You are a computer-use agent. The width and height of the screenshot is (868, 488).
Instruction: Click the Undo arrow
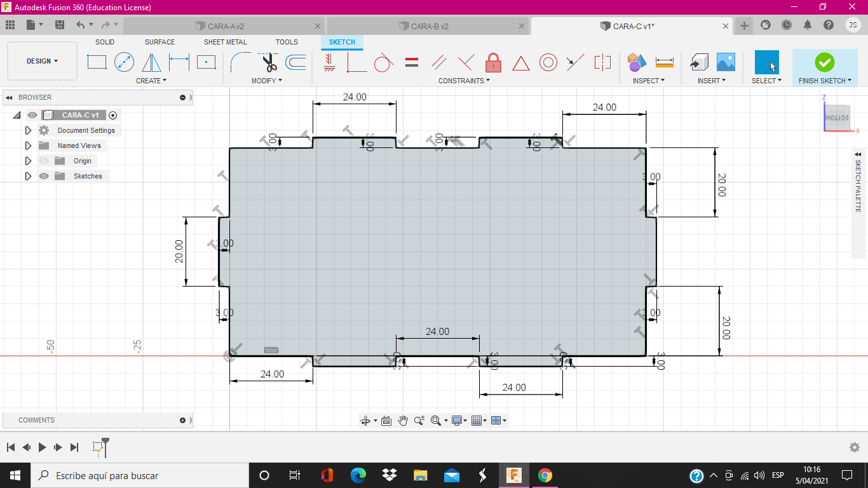pyautogui.click(x=80, y=25)
